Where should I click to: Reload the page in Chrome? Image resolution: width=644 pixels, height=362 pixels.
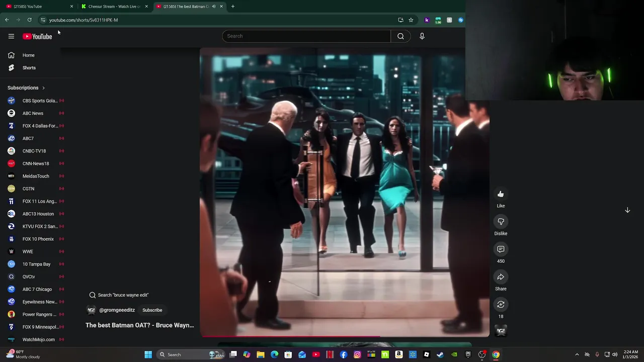30,20
